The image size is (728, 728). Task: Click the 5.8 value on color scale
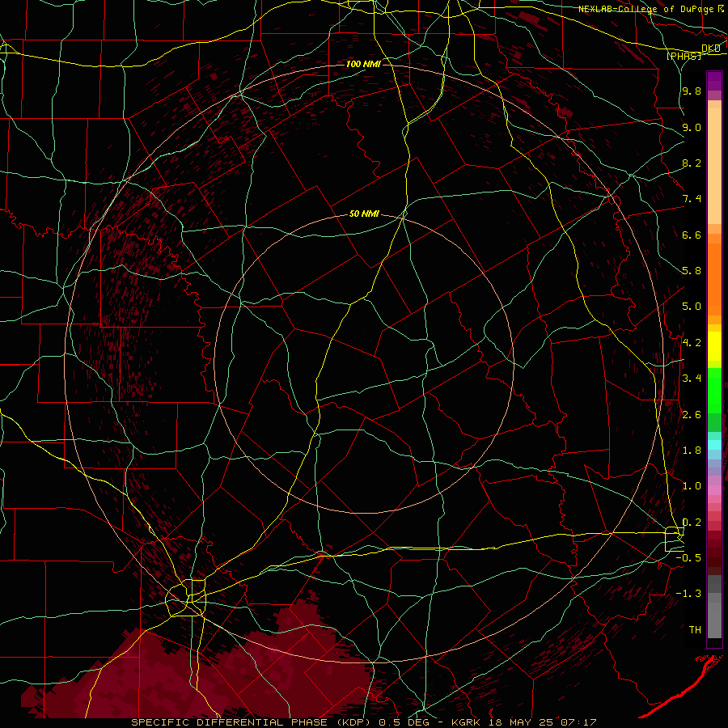click(x=692, y=271)
